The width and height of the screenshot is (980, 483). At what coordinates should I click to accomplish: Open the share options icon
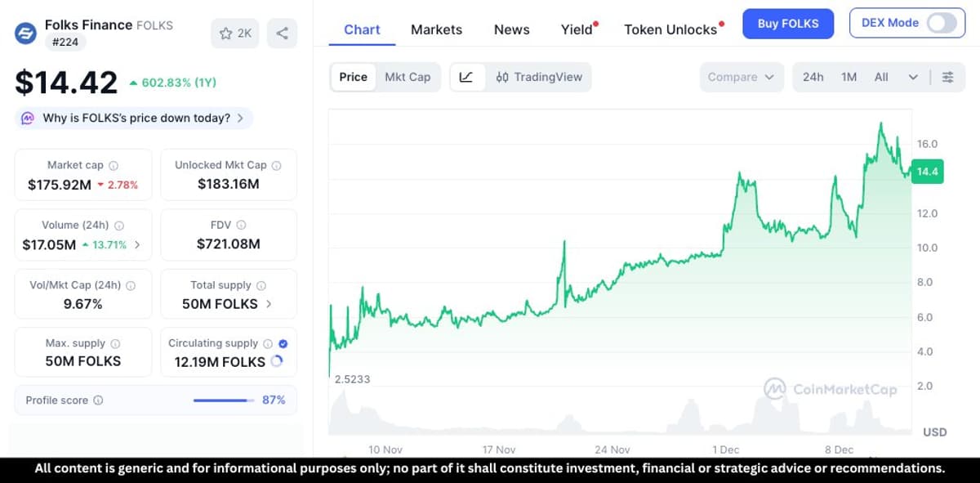282,33
